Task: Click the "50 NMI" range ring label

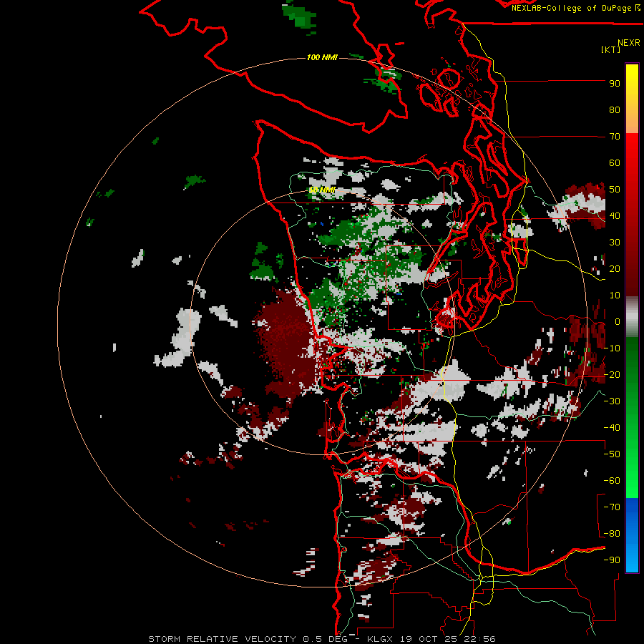Action: (322, 190)
